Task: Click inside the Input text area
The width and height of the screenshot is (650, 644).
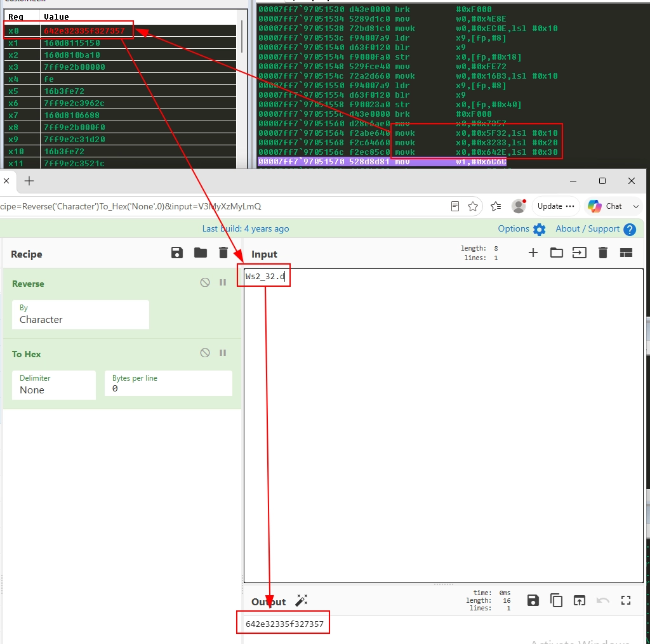Action: pyautogui.click(x=444, y=426)
